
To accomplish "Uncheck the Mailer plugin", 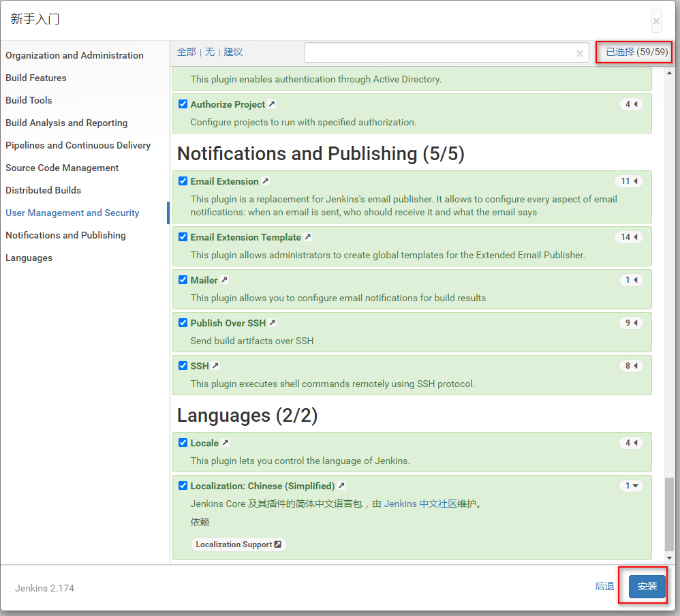I will [183, 280].
